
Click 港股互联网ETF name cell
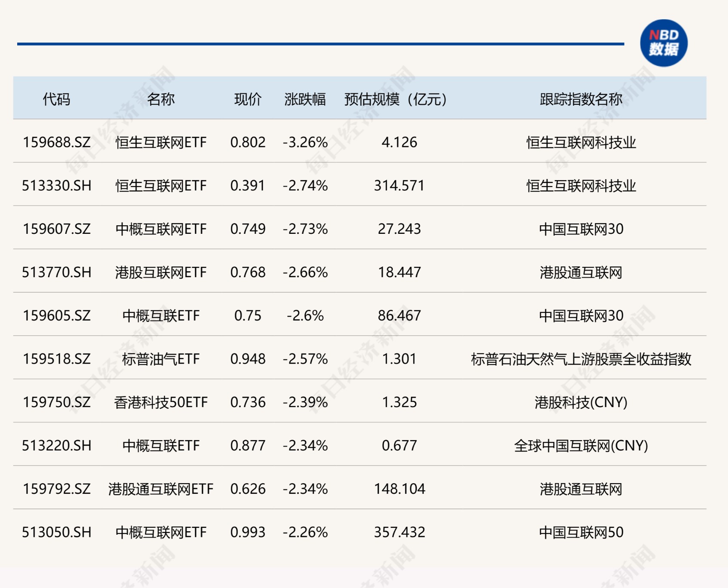coord(161,272)
